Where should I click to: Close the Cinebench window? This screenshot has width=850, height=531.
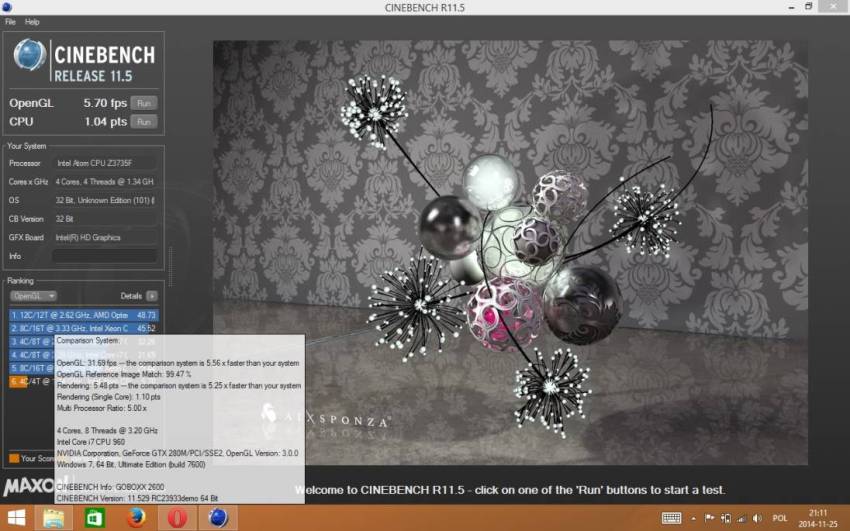click(834, 7)
